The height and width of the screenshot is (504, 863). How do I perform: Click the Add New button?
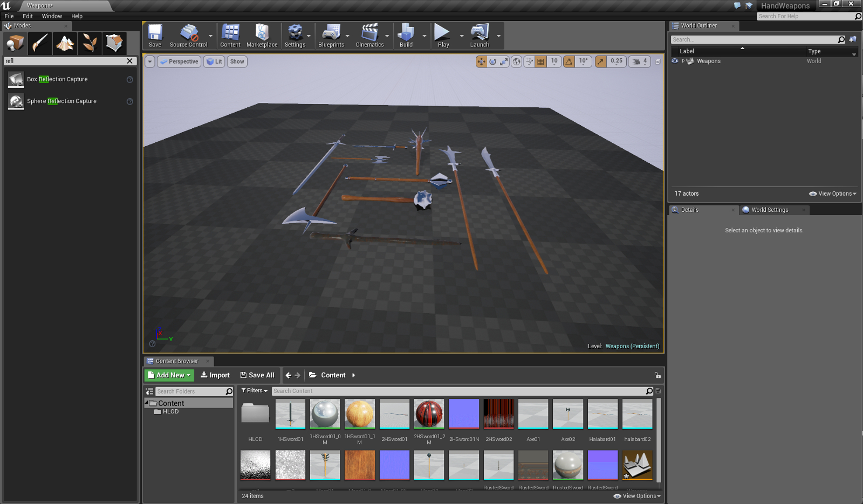click(169, 375)
